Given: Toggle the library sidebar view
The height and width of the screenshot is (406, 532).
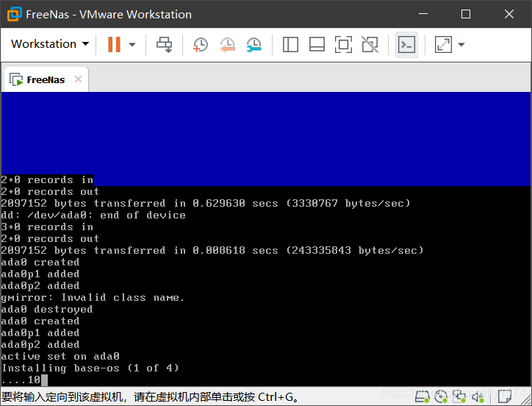Looking at the screenshot, I should [x=290, y=45].
